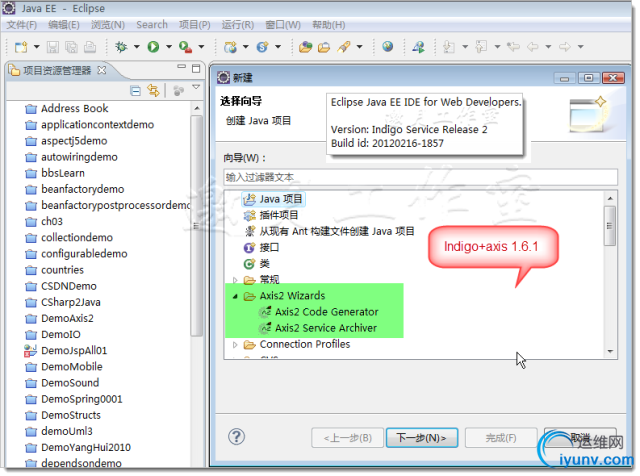Click the New file toolbar icon

coord(21,47)
